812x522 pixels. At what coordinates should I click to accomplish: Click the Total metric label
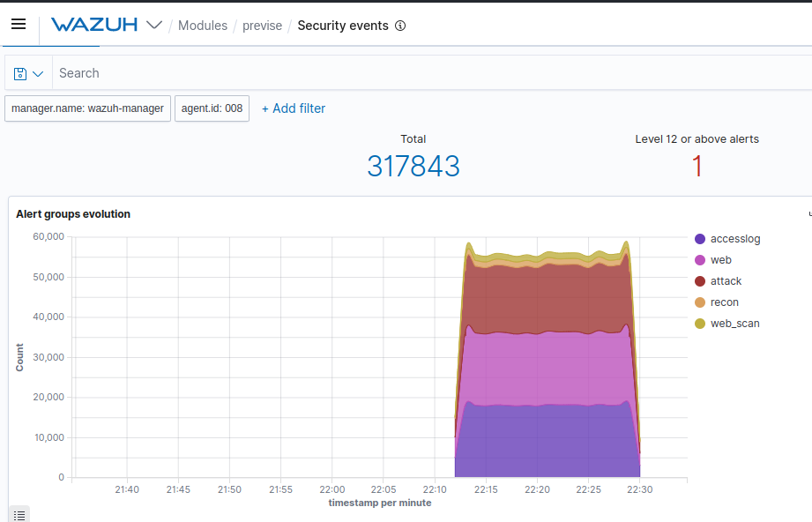pos(413,138)
